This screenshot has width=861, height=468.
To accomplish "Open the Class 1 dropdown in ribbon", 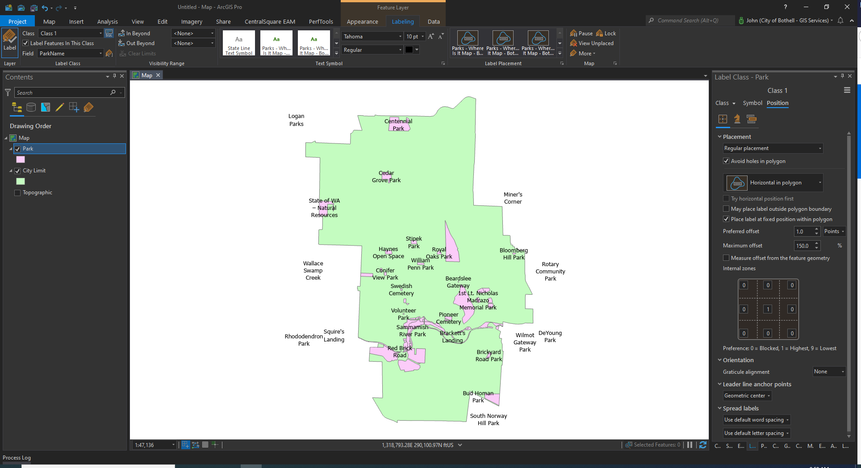I will pyautogui.click(x=70, y=34).
